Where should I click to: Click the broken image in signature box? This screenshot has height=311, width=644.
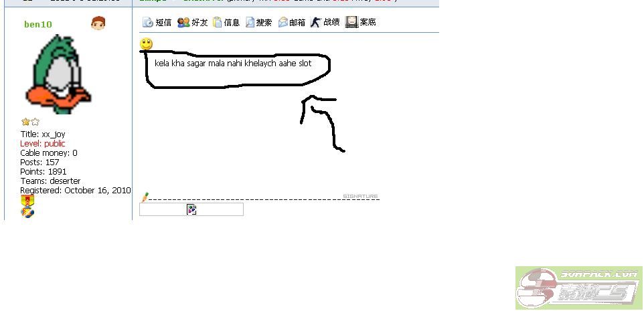pyautogui.click(x=191, y=210)
